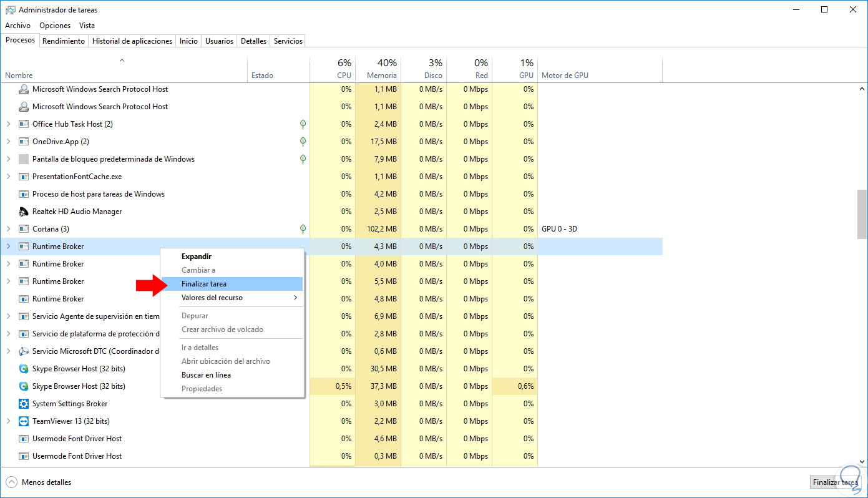Select the Servicio de plataforma de protección icon
The height and width of the screenshot is (498, 868).
tap(24, 334)
